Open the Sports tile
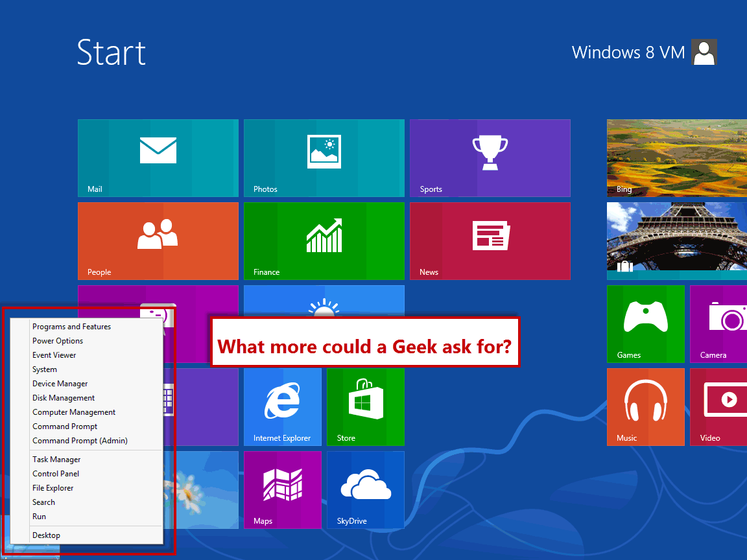Screen dimensions: 747x560 tap(490, 158)
